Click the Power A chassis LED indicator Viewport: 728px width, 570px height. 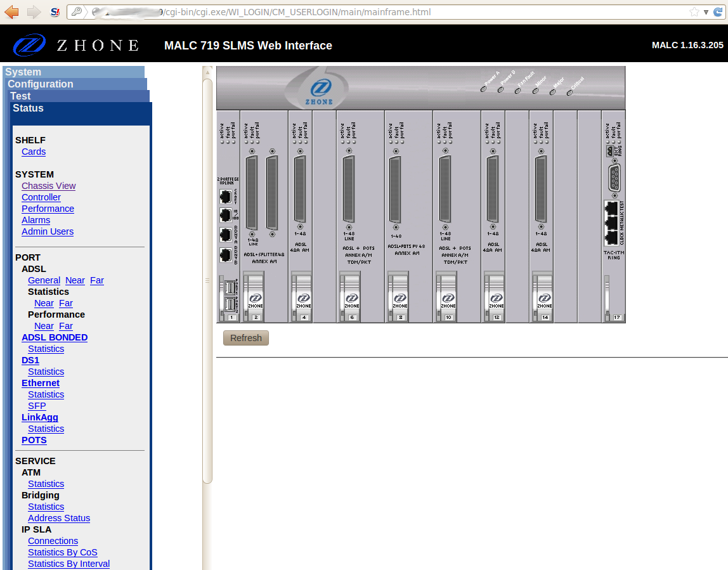point(483,89)
